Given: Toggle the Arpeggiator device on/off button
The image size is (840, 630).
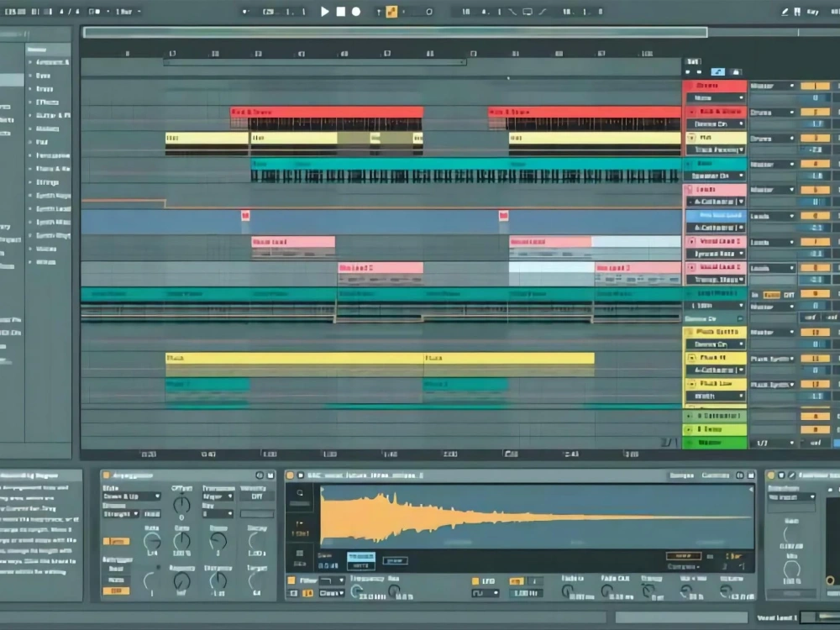Looking at the screenshot, I should 106,475.
